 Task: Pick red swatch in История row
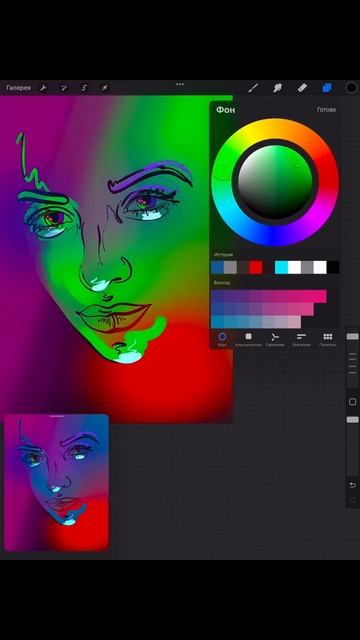point(256,267)
